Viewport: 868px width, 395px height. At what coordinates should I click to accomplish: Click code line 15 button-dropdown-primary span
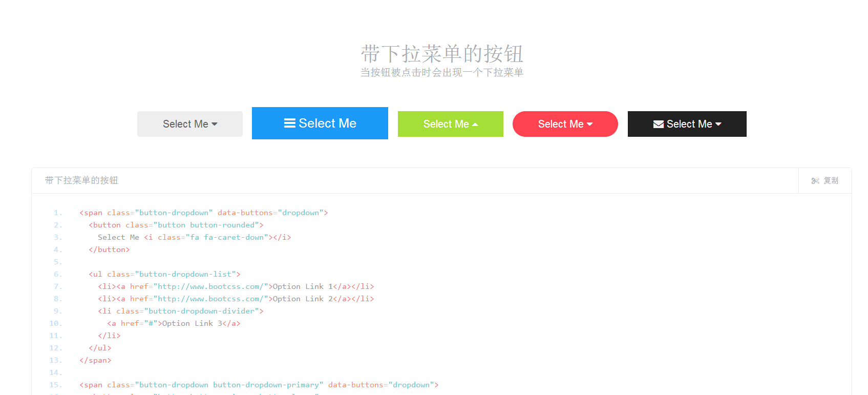point(259,385)
